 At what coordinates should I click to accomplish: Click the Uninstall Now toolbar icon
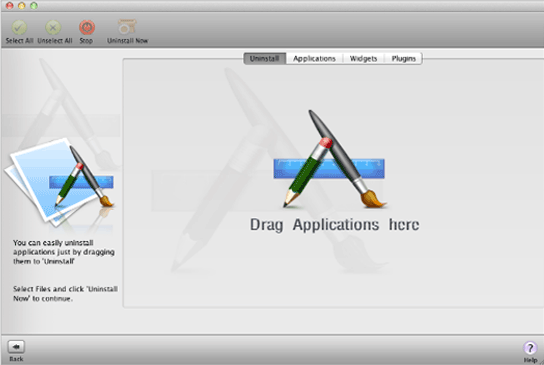coord(127,26)
